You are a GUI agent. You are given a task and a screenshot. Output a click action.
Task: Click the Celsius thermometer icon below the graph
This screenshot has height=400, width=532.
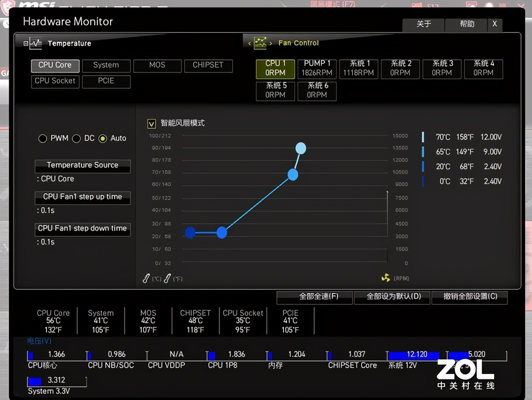point(146,279)
